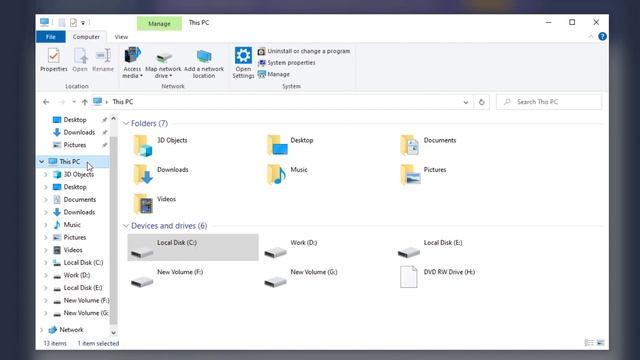Select Local Disk (C:) drive
The width and height of the screenshot is (640, 360).
(193, 247)
